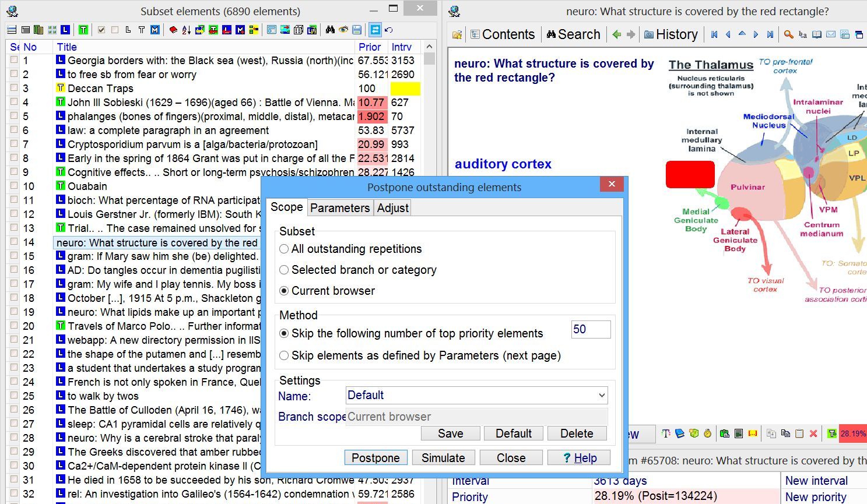
Task: Select 'All outstanding repetitions' radio button
Action: click(x=284, y=249)
